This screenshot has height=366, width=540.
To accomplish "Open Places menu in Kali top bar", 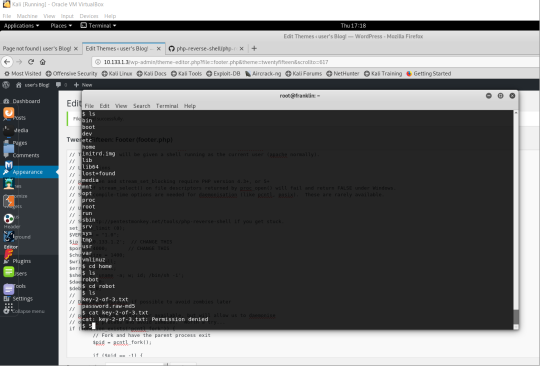I will (61, 25).
